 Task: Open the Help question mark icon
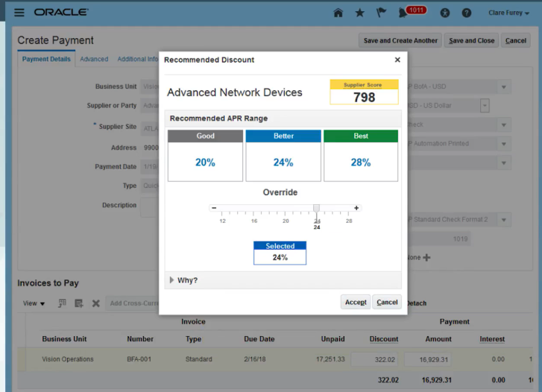click(467, 13)
